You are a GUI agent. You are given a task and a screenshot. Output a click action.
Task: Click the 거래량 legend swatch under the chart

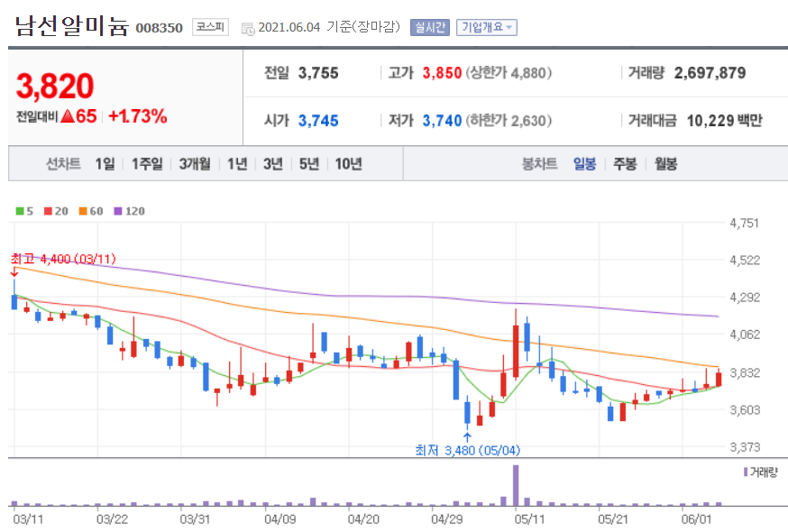[x=746, y=472]
